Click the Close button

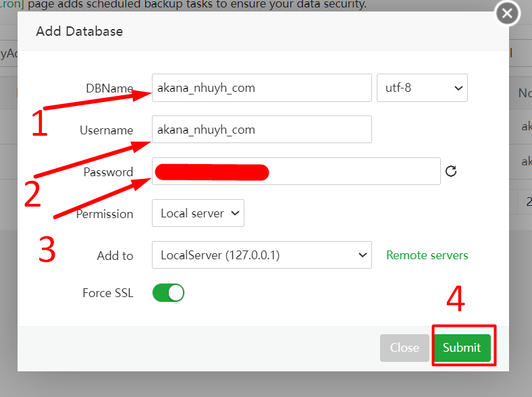pos(404,348)
